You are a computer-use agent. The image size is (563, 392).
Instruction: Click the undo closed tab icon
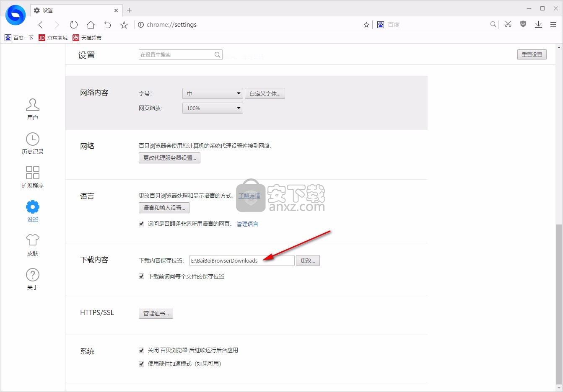107,25
